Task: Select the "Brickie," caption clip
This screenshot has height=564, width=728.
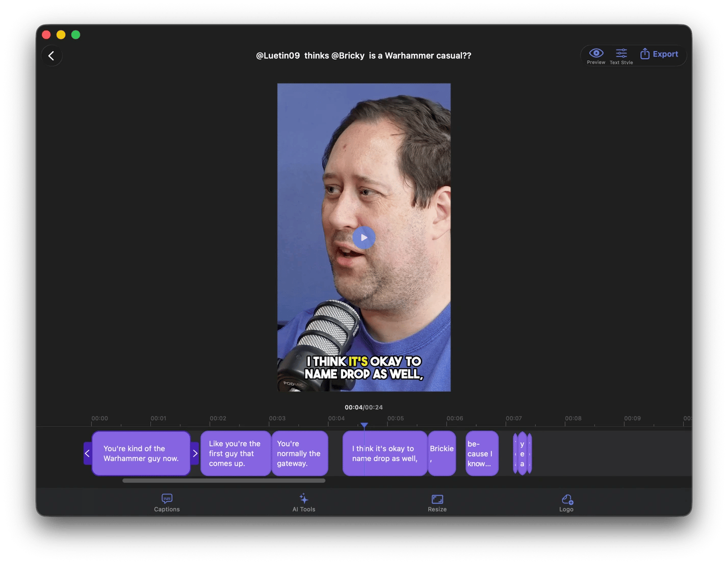Action: (441, 453)
